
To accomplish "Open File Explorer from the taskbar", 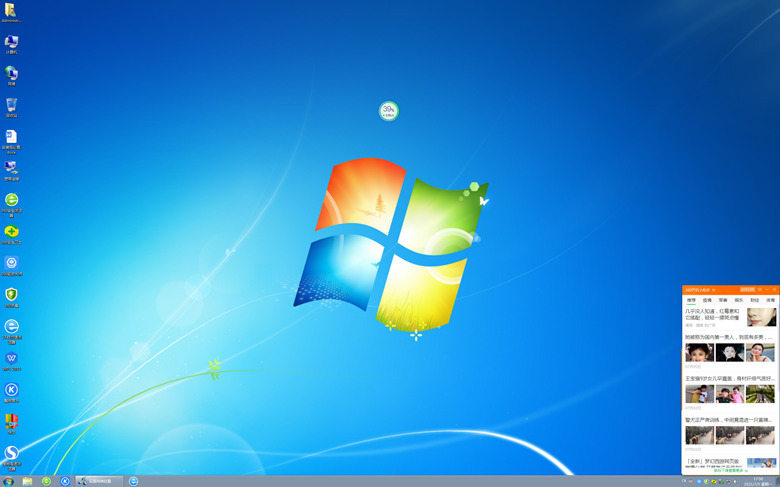I will pos(27,481).
